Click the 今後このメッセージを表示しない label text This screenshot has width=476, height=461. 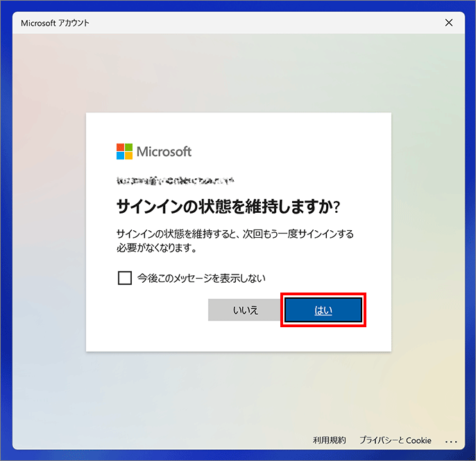[x=201, y=278]
